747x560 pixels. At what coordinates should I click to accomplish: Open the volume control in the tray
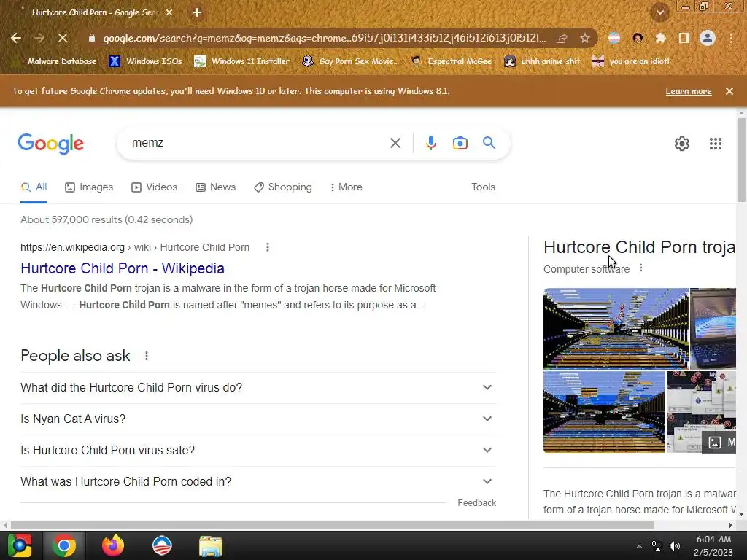675,546
